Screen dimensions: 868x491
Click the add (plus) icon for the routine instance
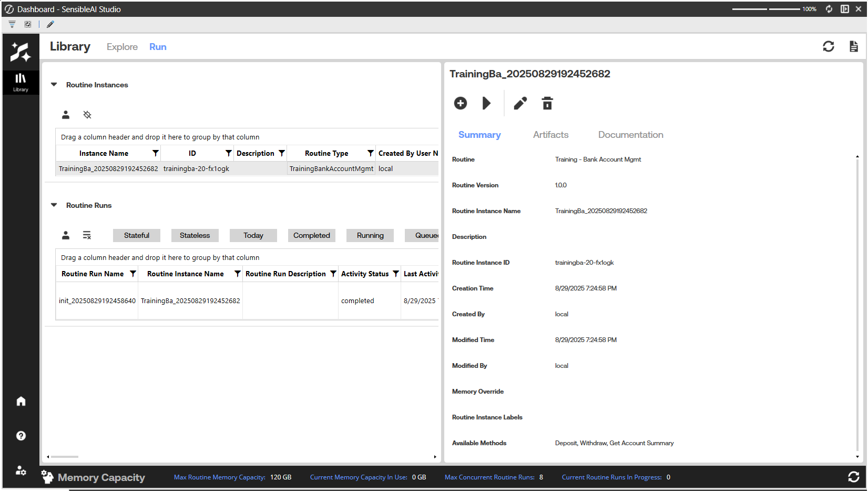coord(460,103)
